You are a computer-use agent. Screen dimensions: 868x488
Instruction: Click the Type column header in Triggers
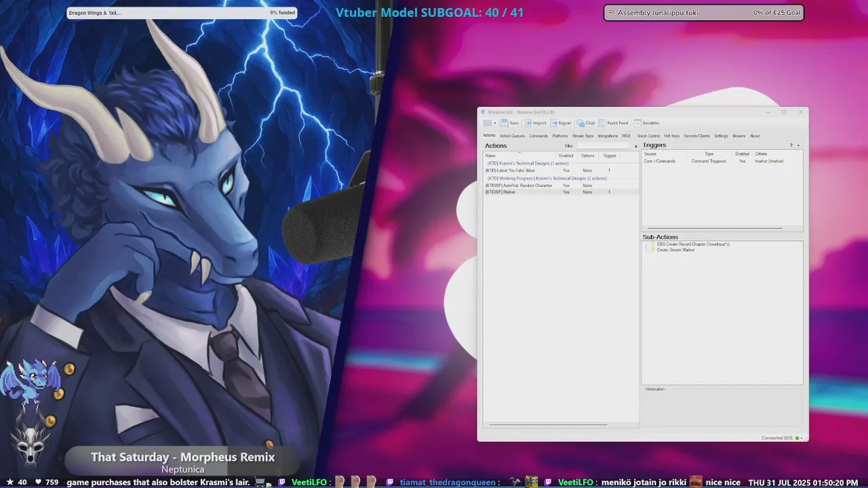(x=709, y=154)
